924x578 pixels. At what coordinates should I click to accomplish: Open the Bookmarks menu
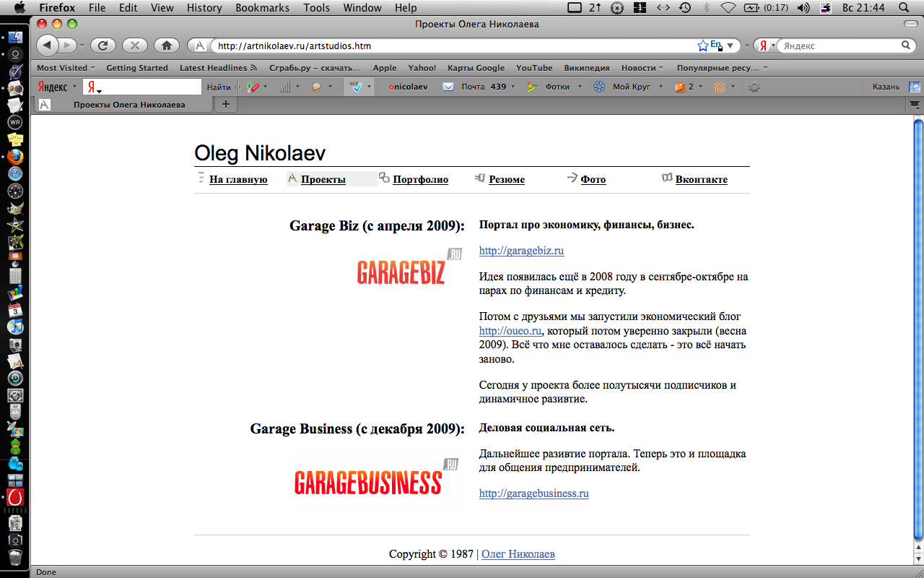pyautogui.click(x=262, y=8)
